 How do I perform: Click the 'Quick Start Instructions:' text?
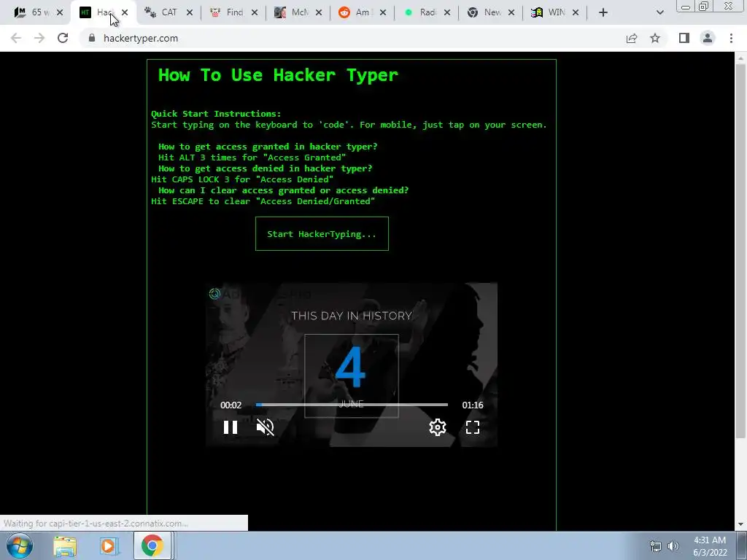216,114
